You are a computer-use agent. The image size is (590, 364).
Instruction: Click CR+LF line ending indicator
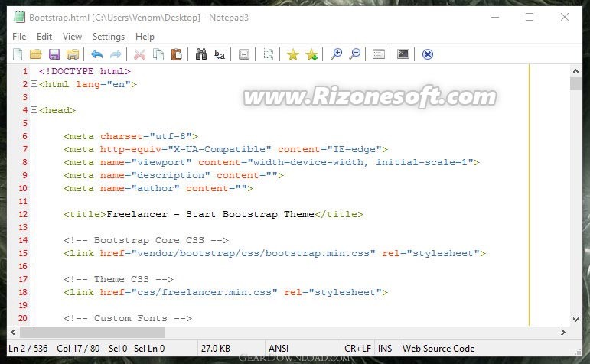pyautogui.click(x=357, y=349)
